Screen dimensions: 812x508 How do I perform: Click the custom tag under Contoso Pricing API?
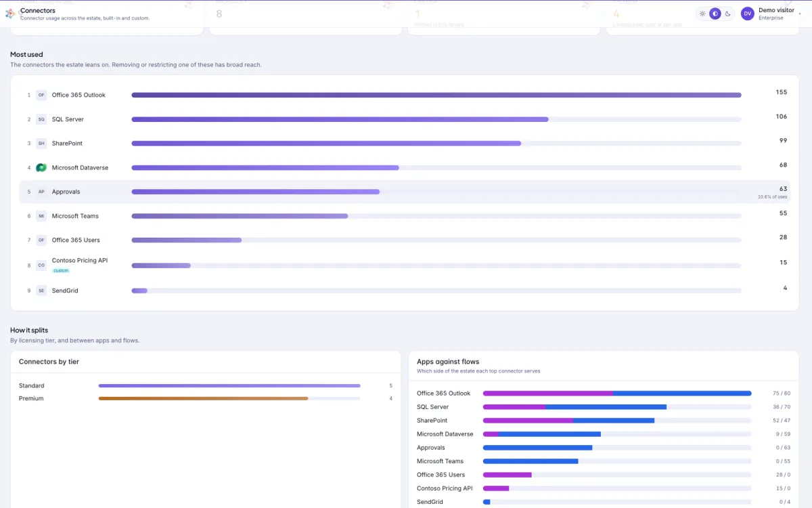[x=61, y=271]
